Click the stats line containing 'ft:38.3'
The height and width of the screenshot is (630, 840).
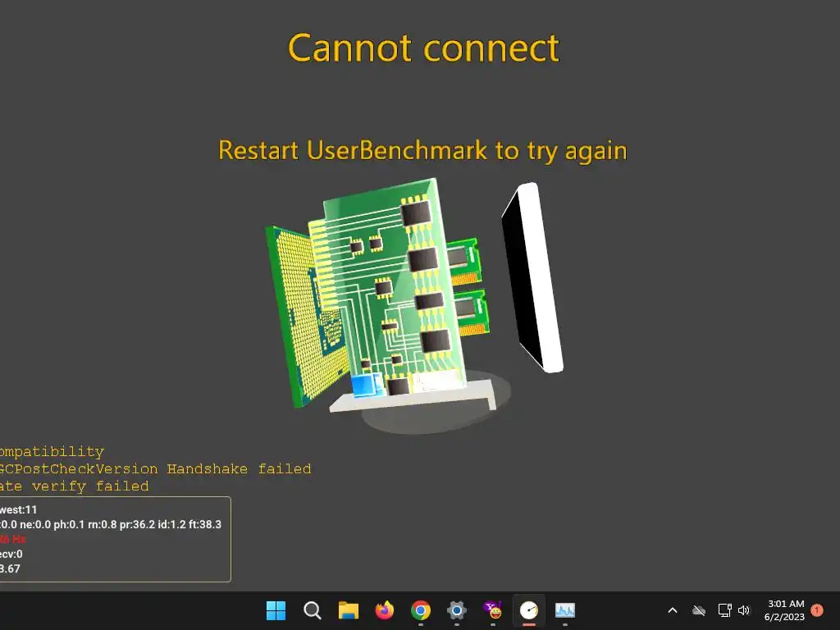111,524
